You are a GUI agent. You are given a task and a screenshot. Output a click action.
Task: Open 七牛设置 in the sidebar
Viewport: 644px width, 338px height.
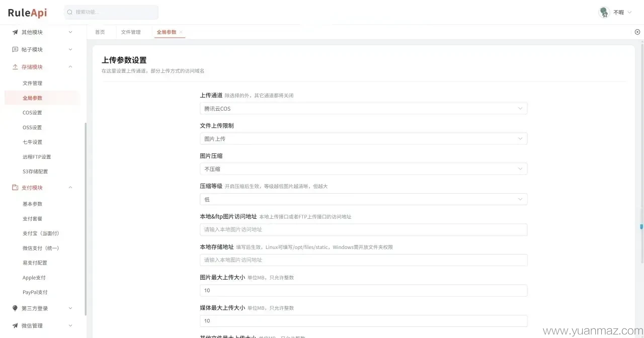[x=32, y=142]
